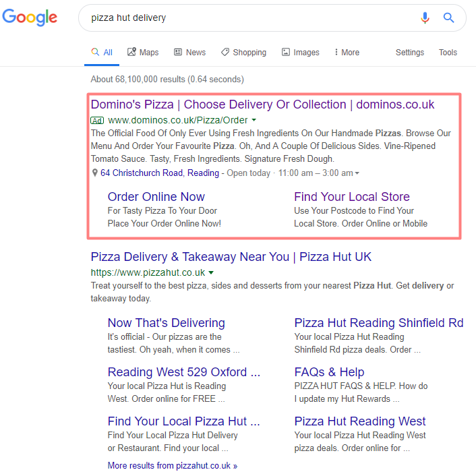Expand the dominos.co.uk URL dropdown arrow
Viewport: 476px width, 476px height.
[x=254, y=121]
